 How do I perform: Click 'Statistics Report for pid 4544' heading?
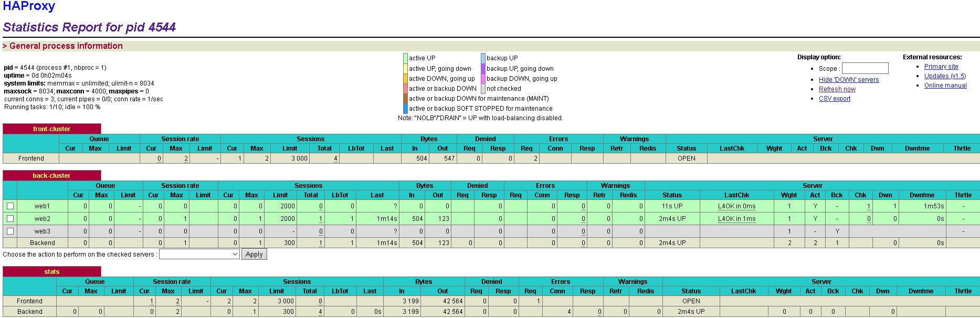(x=89, y=27)
